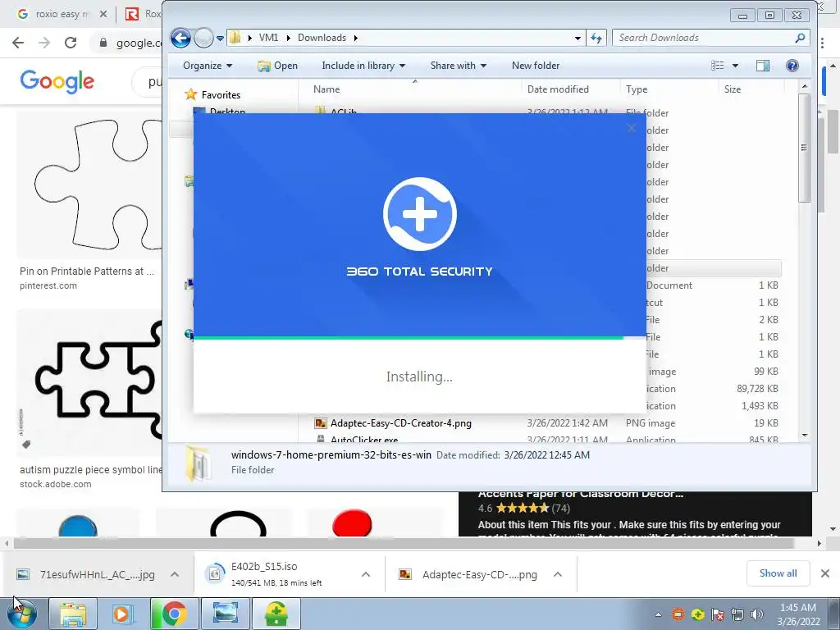Open the Share with menu

click(459, 66)
